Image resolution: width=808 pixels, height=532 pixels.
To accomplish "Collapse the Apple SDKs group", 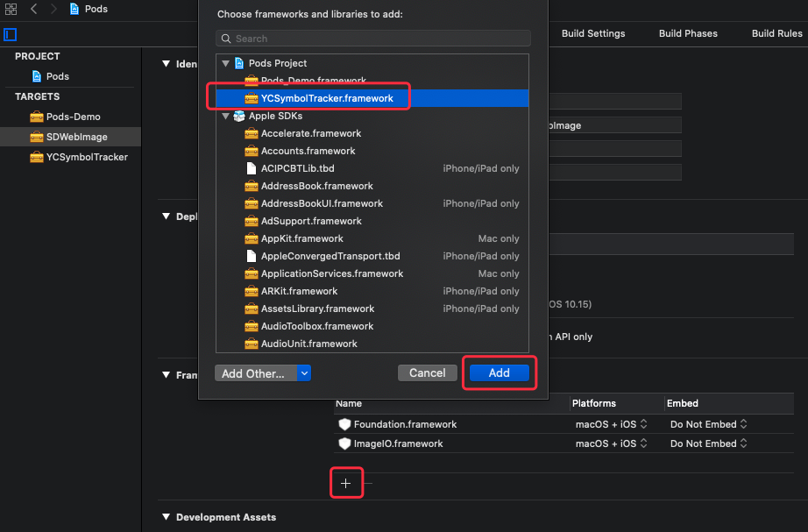I will pyautogui.click(x=226, y=116).
